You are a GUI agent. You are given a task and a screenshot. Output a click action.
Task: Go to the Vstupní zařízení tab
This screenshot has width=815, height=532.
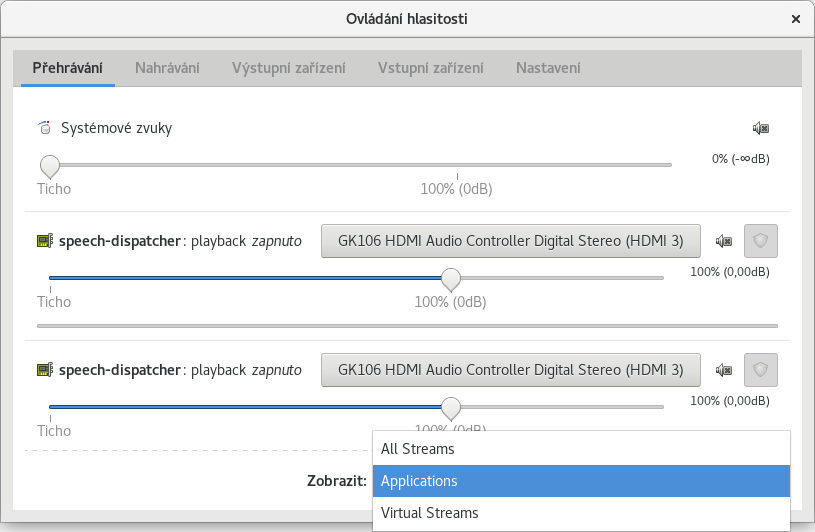[x=430, y=68]
